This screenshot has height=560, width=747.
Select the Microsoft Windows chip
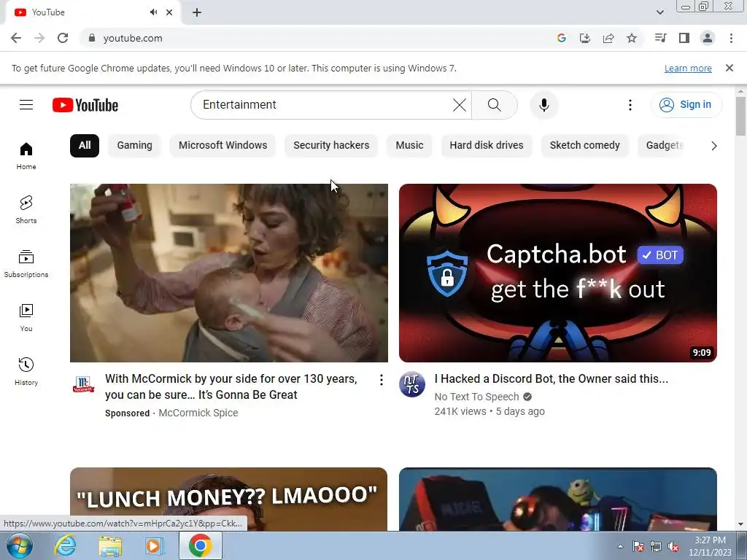pos(223,146)
